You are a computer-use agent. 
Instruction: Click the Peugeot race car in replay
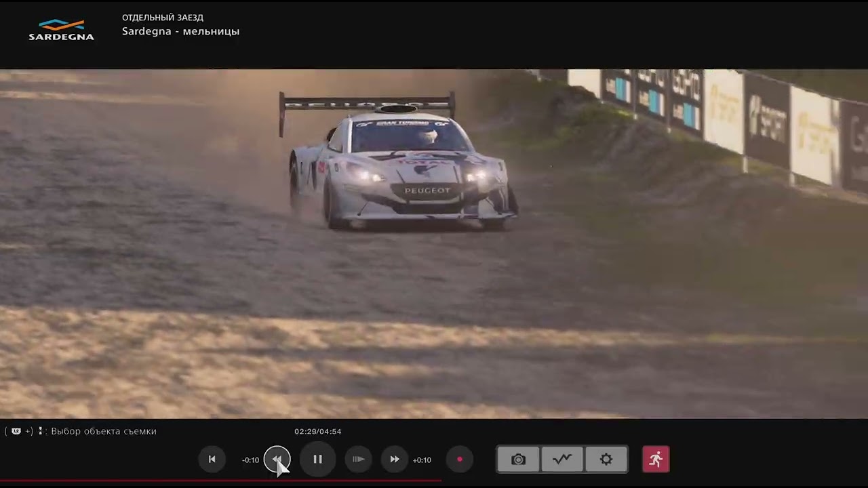click(400, 163)
